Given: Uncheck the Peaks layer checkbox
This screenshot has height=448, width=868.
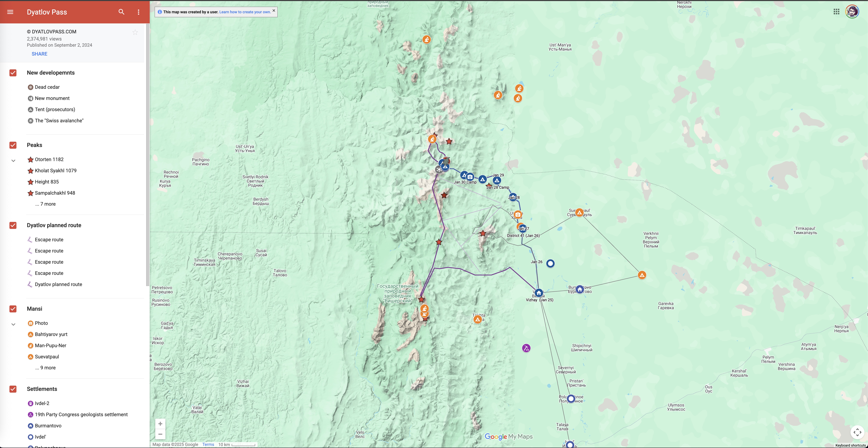Looking at the screenshot, I should click(13, 145).
